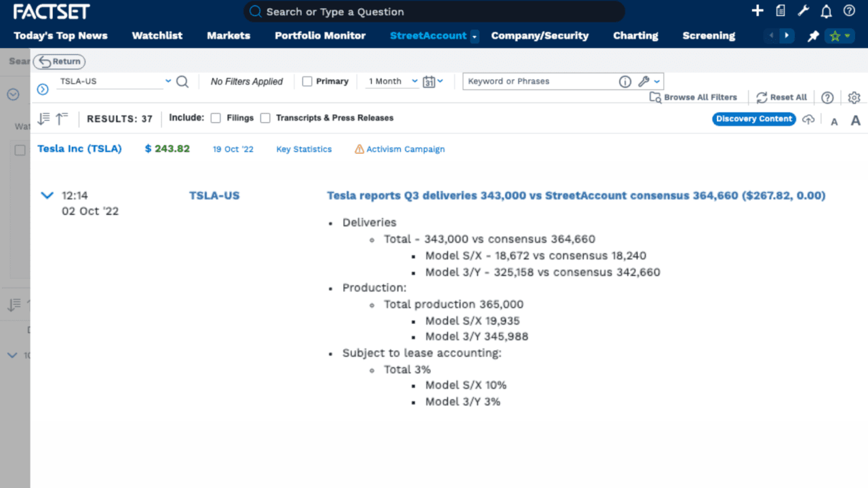Click the plus icon in top bar

[x=758, y=11]
